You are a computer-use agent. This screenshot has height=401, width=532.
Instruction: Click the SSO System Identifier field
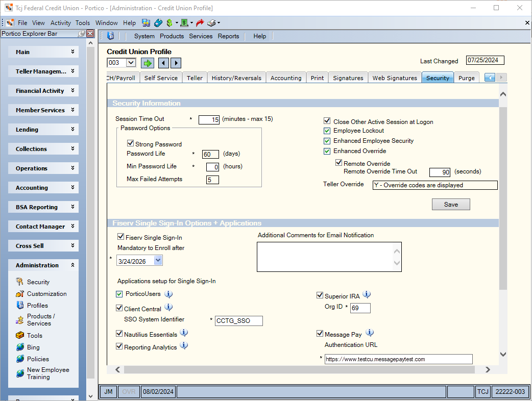pyautogui.click(x=238, y=321)
